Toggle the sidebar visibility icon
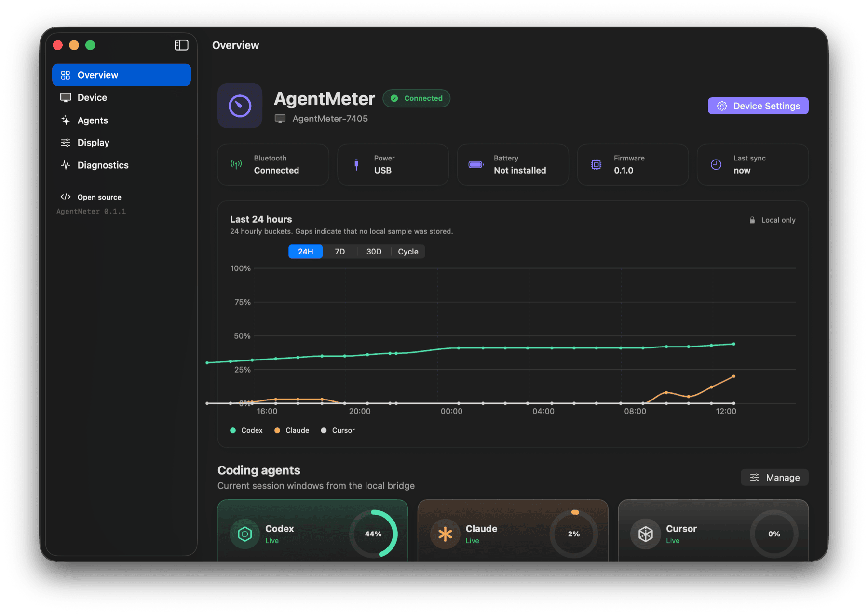The width and height of the screenshot is (868, 614). (181, 45)
